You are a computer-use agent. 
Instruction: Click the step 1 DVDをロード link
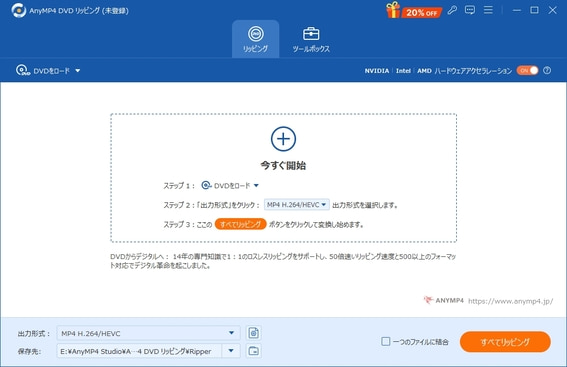[226, 185]
